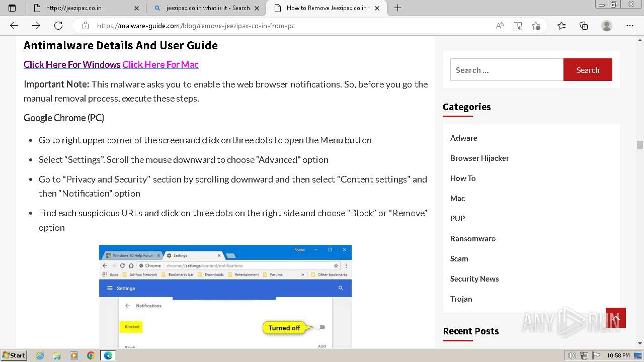Go back to the previous page

[14, 26]
